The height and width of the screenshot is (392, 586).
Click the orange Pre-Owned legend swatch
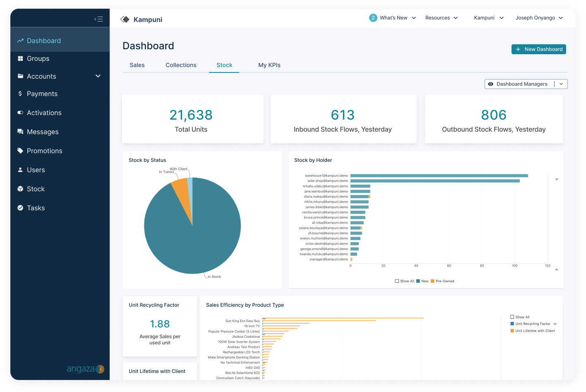432,281
